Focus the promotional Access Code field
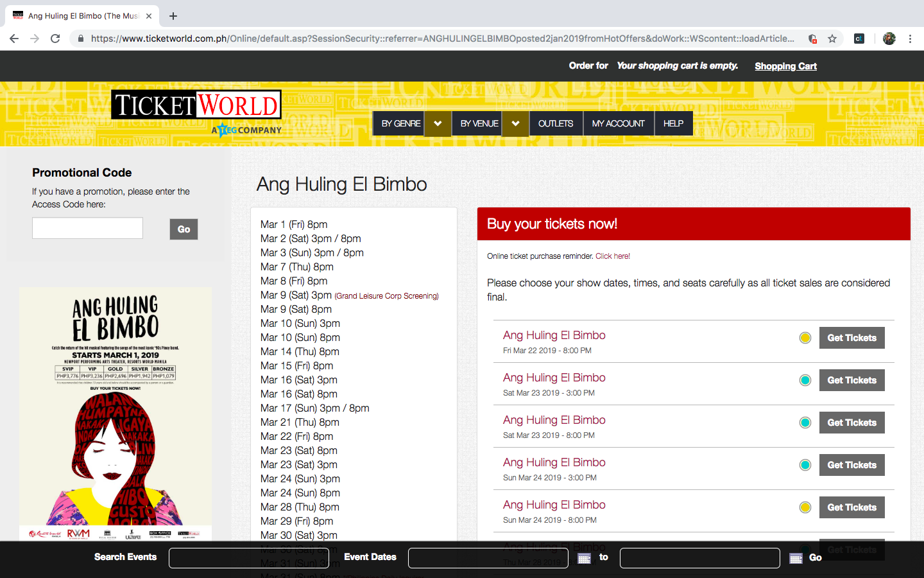The image size is (924, 578). [x=87, y=228]
